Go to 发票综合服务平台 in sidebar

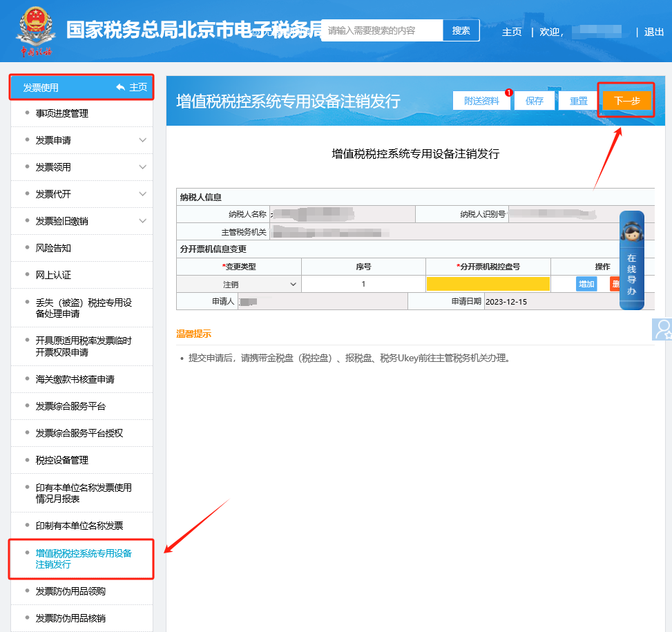(x=70, y=406)
